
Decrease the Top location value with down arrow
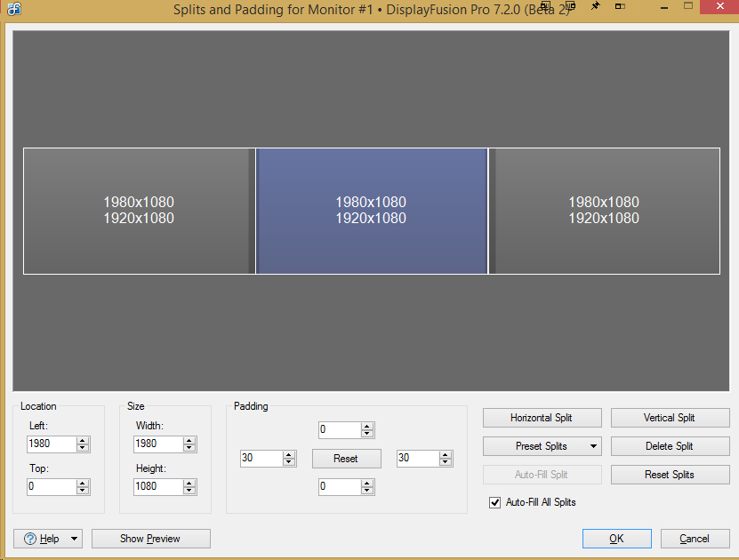coord(83,491)
